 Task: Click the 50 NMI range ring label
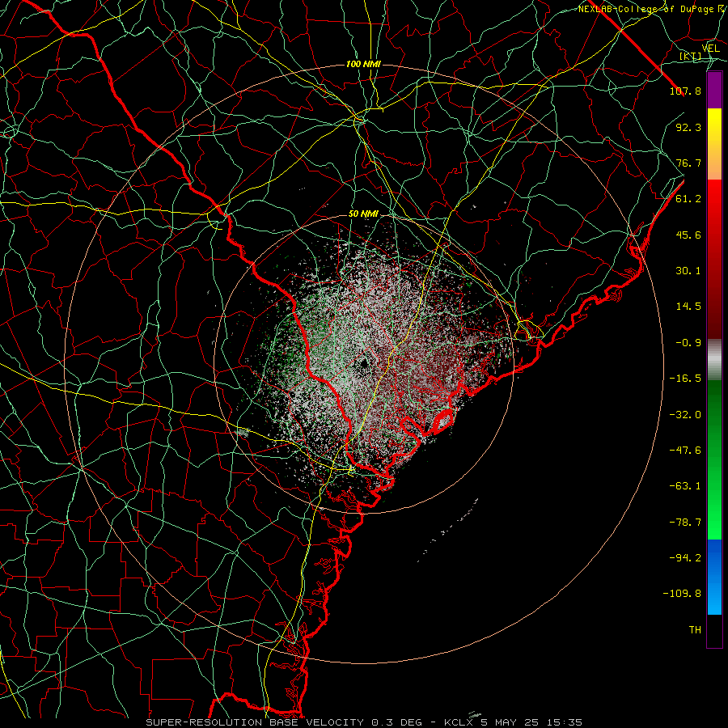click(x=363, y=214)
